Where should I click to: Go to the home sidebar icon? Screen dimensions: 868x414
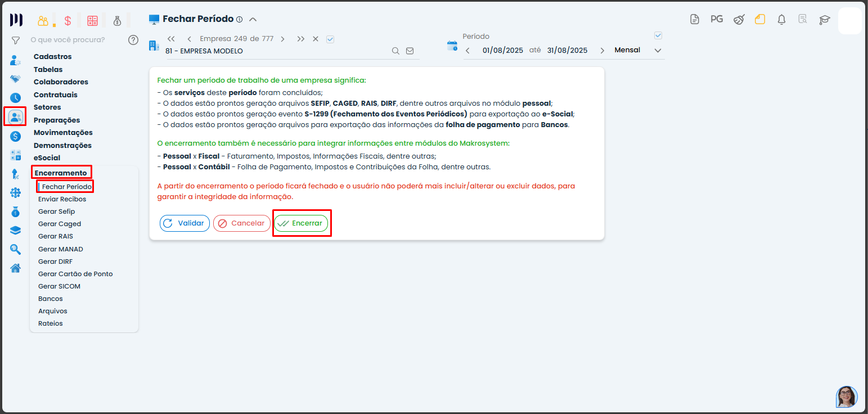pos(16,268)
